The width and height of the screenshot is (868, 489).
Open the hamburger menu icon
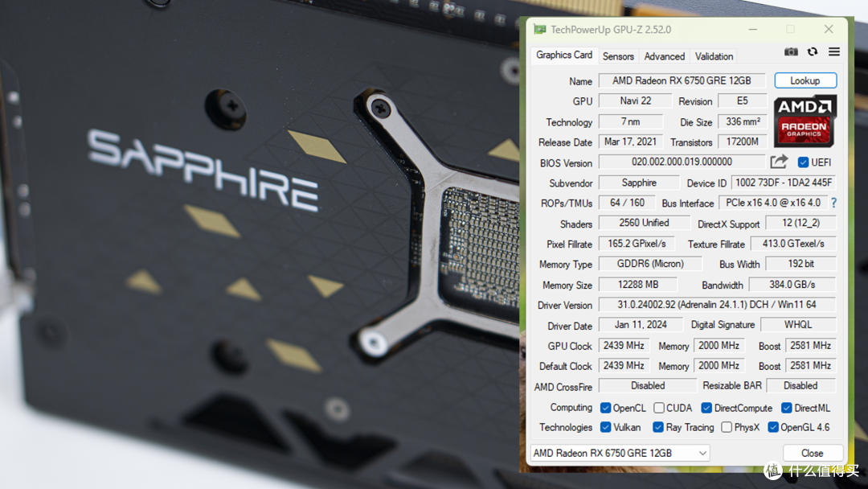point(833,51)
